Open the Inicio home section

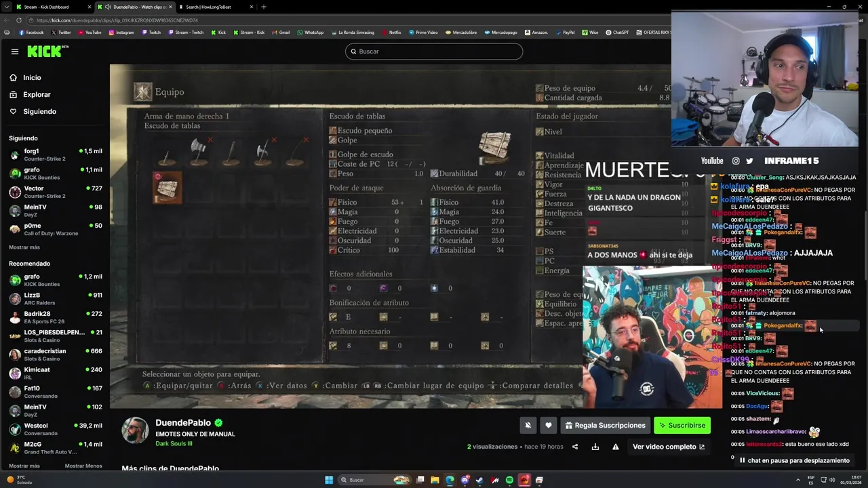pyautogui.click(x=32, y=78)
